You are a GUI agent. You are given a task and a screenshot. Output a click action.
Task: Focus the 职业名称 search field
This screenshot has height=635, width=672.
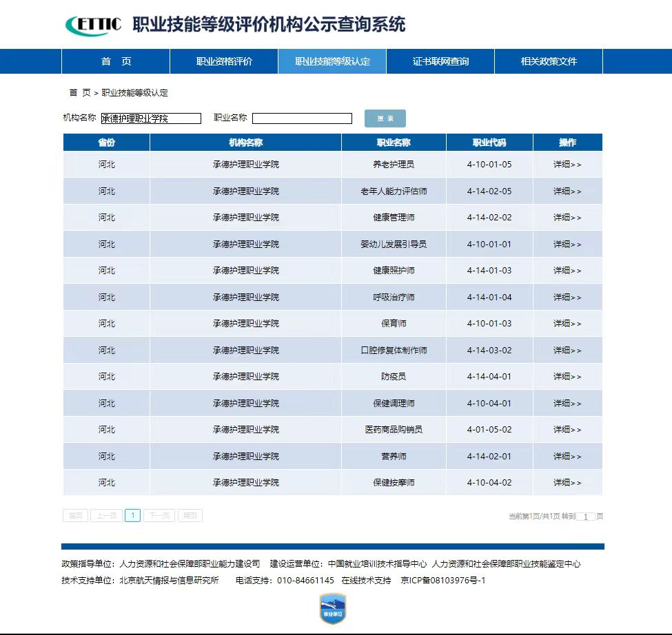coord(302,118)
